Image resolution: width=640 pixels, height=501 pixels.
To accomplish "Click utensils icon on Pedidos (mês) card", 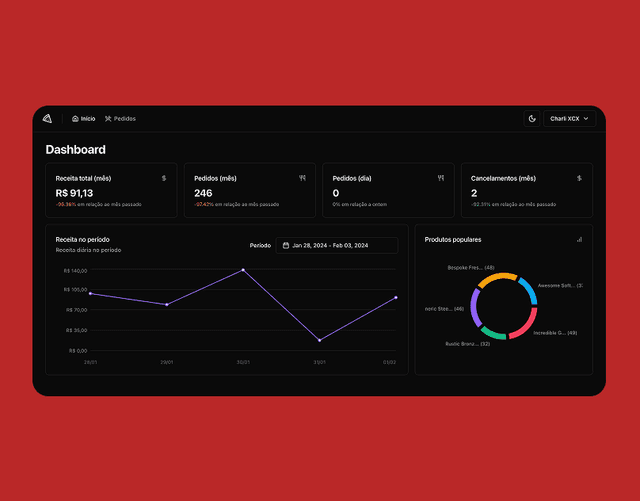I will 302,178.
